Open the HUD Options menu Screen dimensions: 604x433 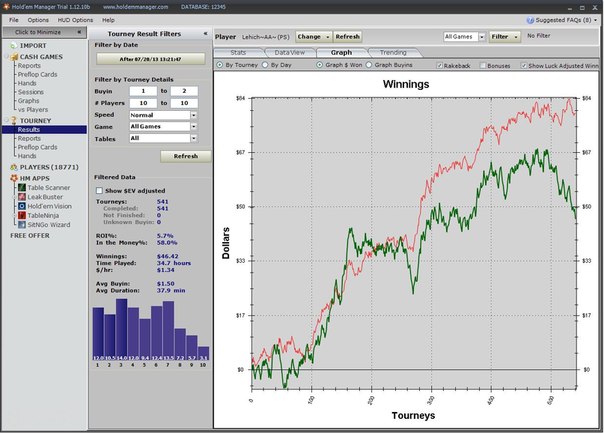point(75,20)
